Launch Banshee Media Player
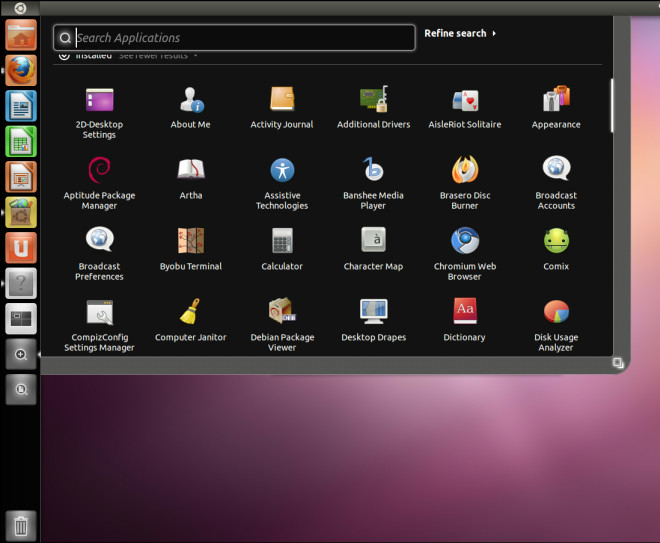660x543 pixels. pyautogui.click(x=373, y=183)
